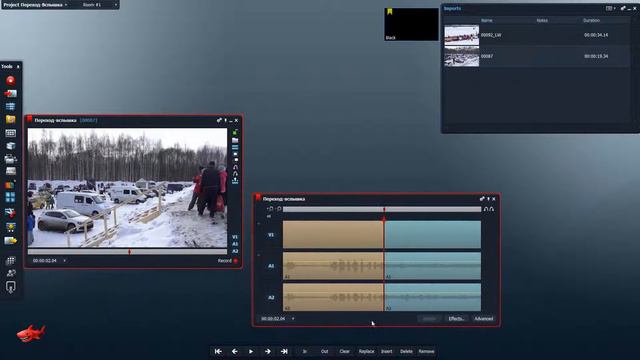Image resolution: width=640 pixels, height=360 pixels.
Task: Click the export arrow icon in viewer side strip
Action: 235,181
